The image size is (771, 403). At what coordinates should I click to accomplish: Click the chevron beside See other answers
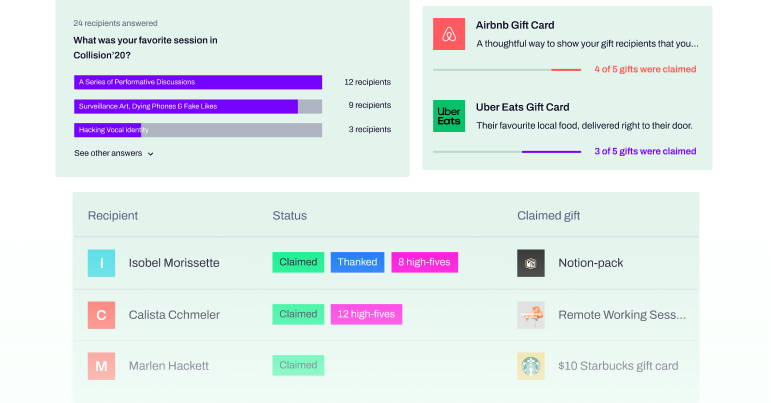[x=150, y=154]
